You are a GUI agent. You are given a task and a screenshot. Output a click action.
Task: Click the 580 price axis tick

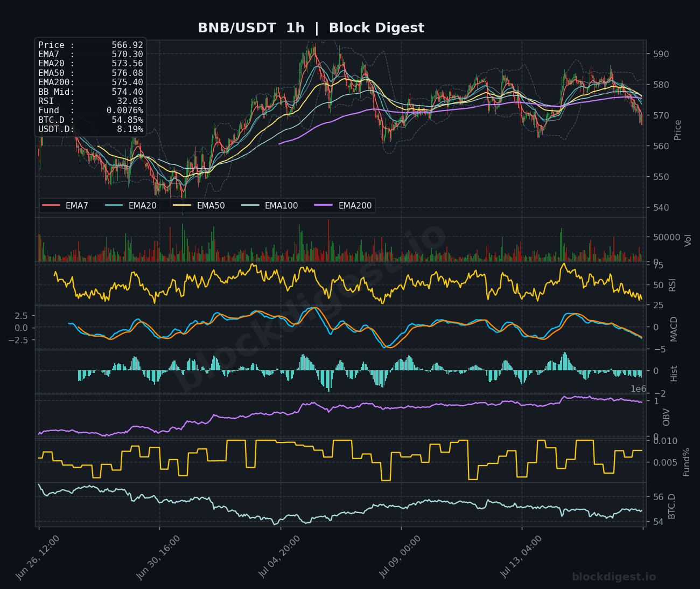[660, 85]
